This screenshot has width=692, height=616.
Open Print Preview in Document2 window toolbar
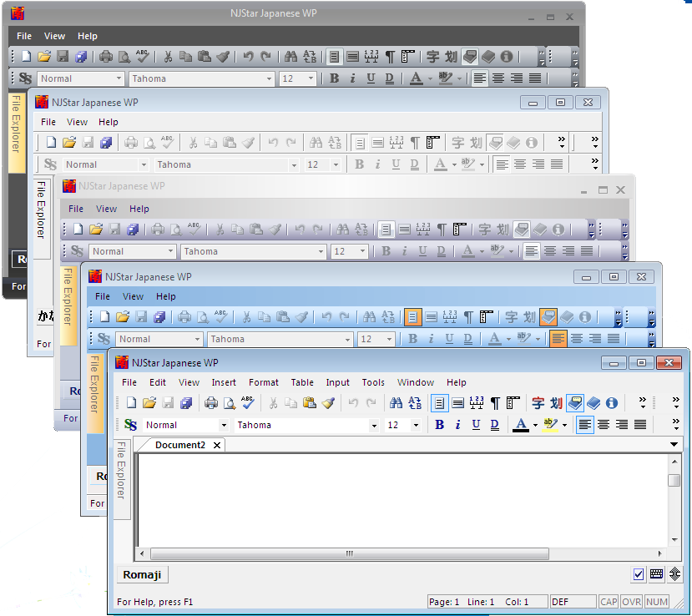pos(230,402)
